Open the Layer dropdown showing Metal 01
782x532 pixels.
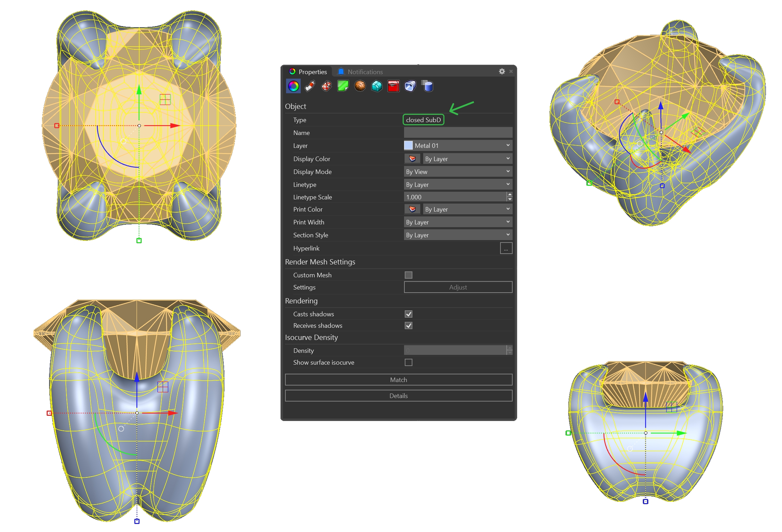point(458,145)
